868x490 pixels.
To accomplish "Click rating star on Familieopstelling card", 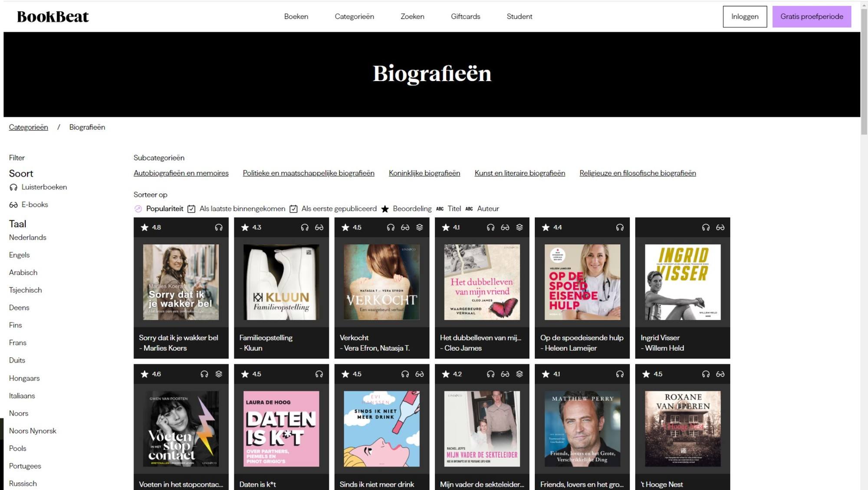I will (245, 227).
